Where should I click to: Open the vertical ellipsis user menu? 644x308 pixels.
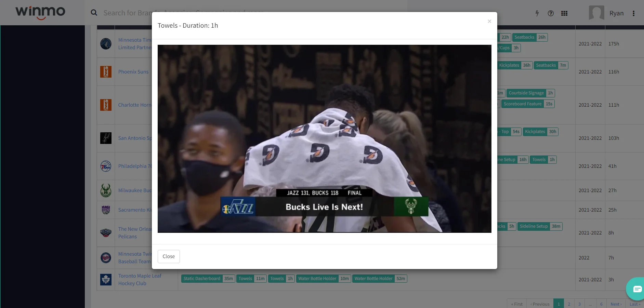633,13
